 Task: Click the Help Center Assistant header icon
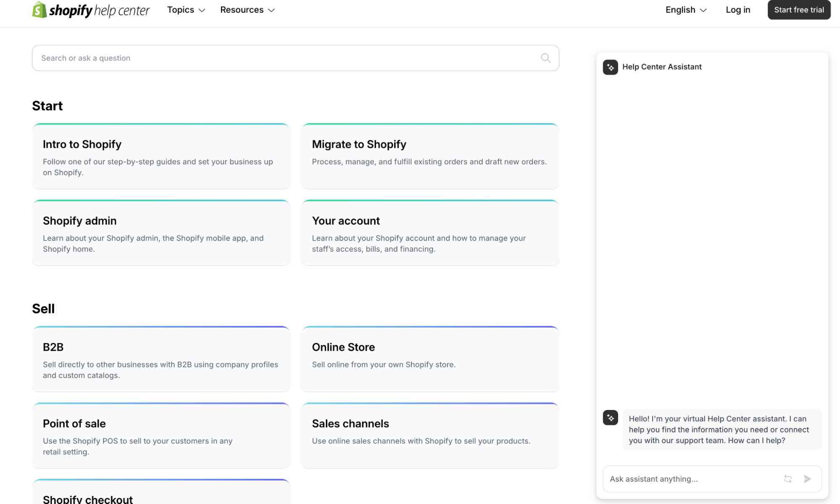(610, 67)
